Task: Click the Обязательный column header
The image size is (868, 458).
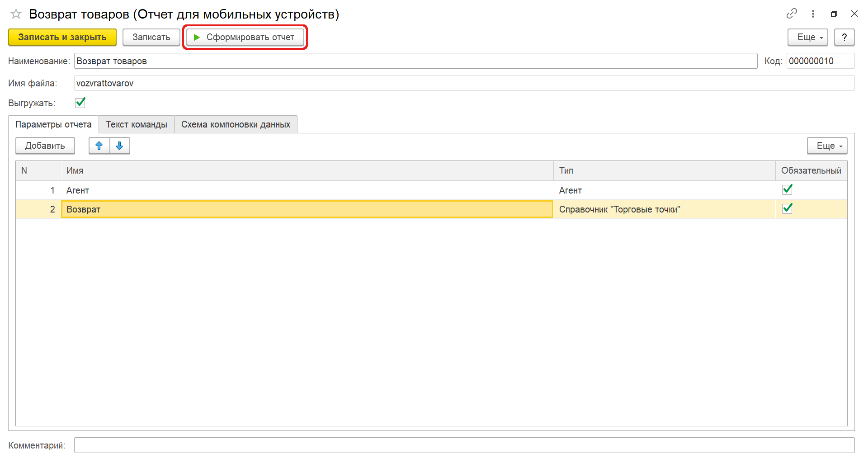Action: 811,170
